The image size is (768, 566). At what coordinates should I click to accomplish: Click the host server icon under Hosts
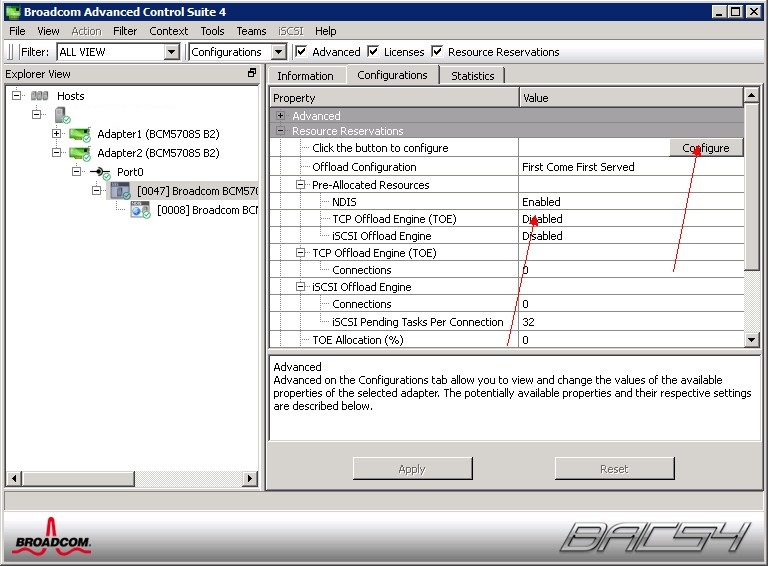point(60,115)
